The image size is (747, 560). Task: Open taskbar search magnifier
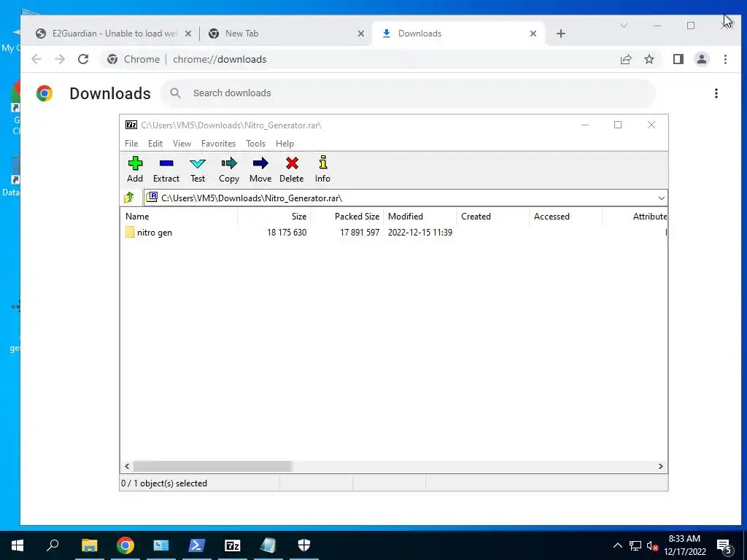(x=53, y=545)
